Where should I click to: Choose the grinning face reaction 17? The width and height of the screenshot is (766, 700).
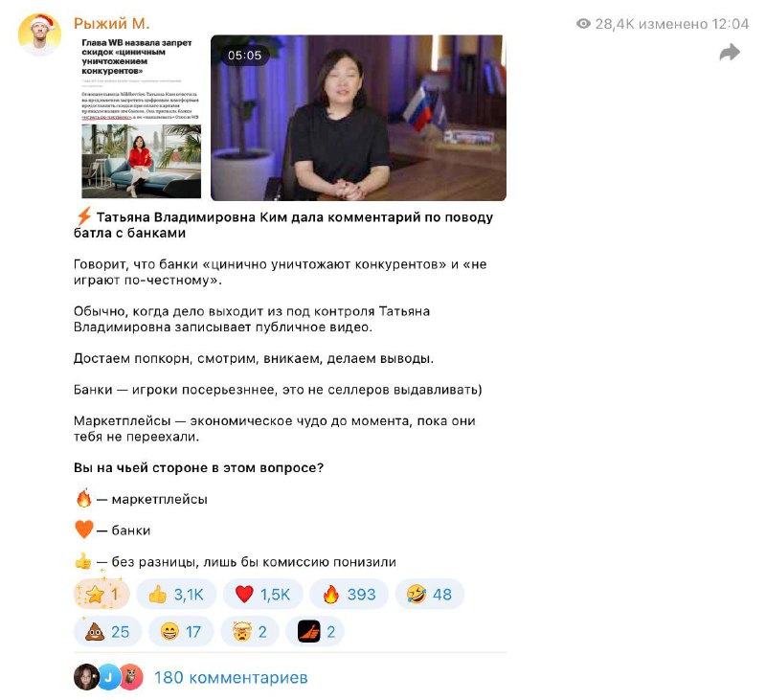tap(181, 632)
